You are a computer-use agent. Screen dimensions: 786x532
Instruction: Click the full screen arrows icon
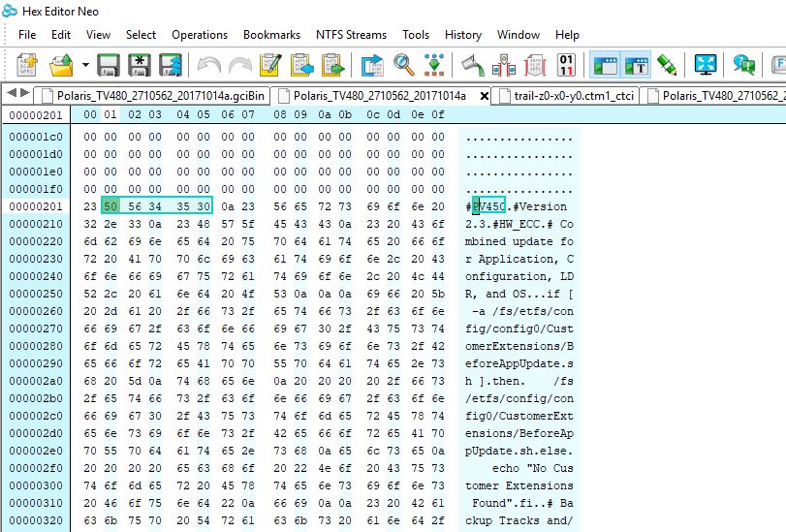tap(705, 65)
